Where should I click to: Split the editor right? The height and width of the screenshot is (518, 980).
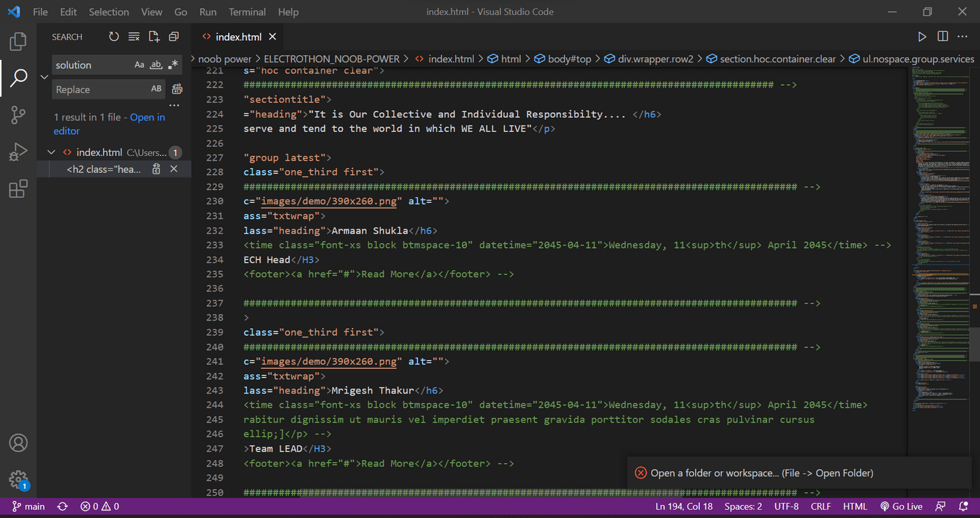[943, 37]
